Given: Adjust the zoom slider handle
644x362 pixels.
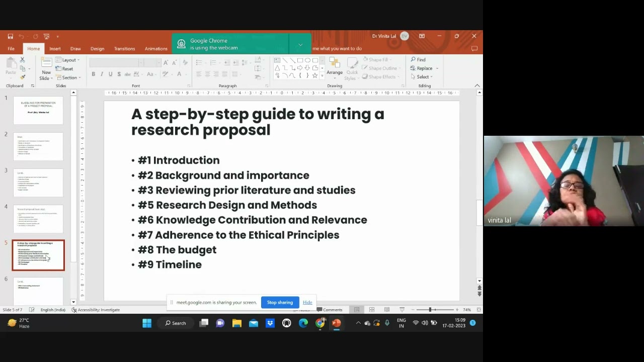Looking at the screenshot, I should (430, 310).
